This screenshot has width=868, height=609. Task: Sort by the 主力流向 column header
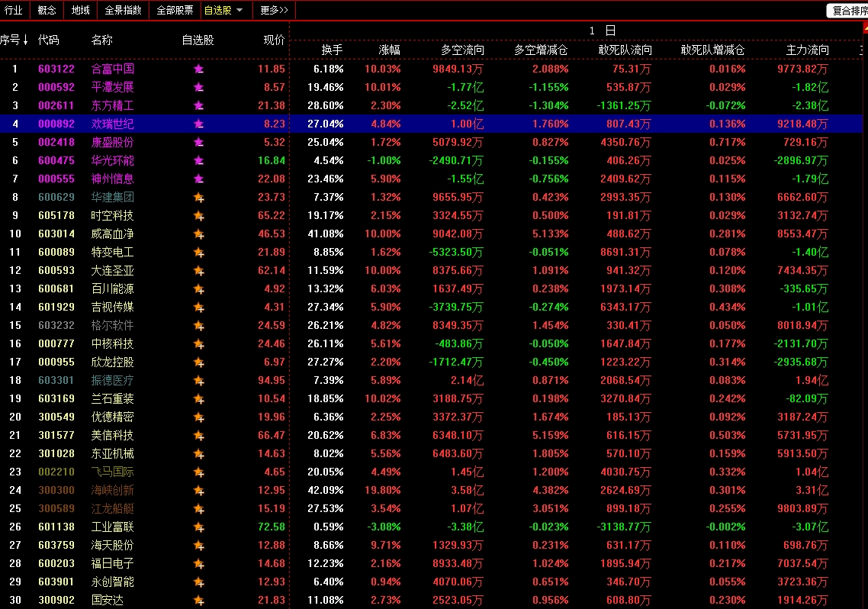click(x=807, y=50)
